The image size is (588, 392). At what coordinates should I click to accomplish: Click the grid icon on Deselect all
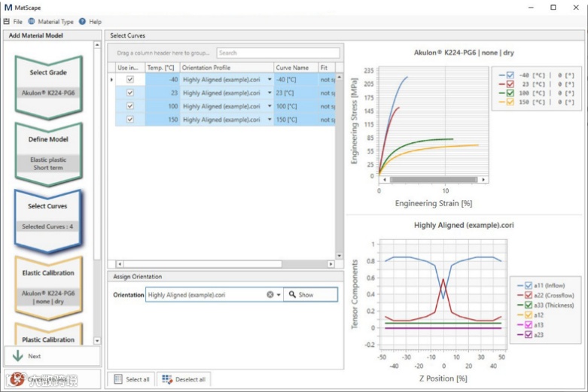[x=167, y=379]
